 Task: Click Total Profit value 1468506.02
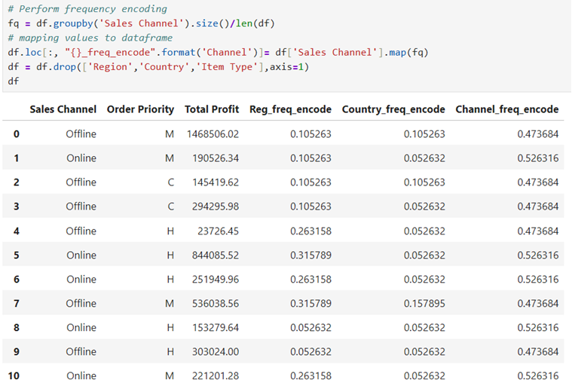213,134
